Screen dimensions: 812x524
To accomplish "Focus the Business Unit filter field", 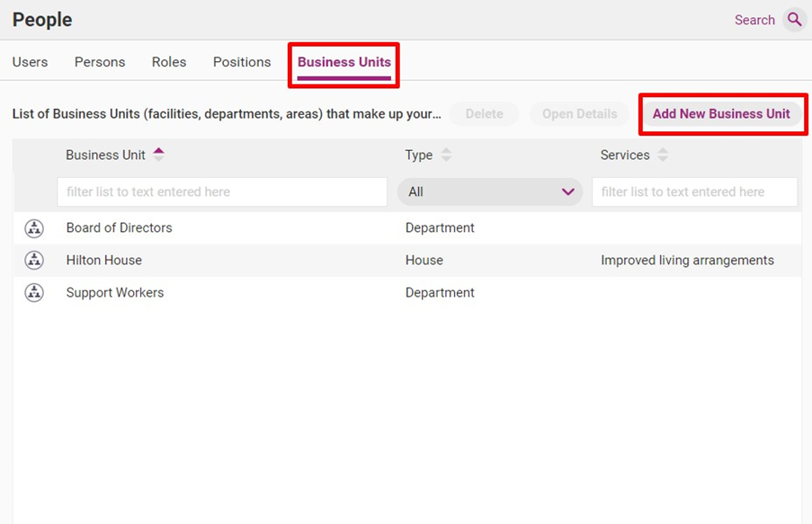I will point(222,191).
